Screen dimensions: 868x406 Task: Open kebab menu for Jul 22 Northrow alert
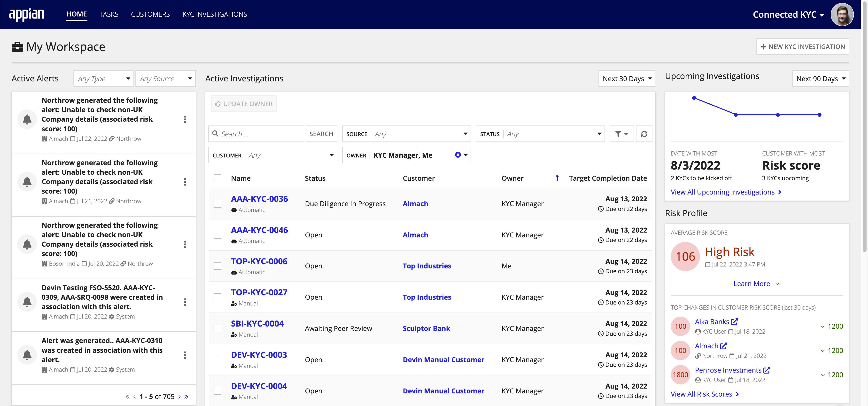click(x=185, y=119)
